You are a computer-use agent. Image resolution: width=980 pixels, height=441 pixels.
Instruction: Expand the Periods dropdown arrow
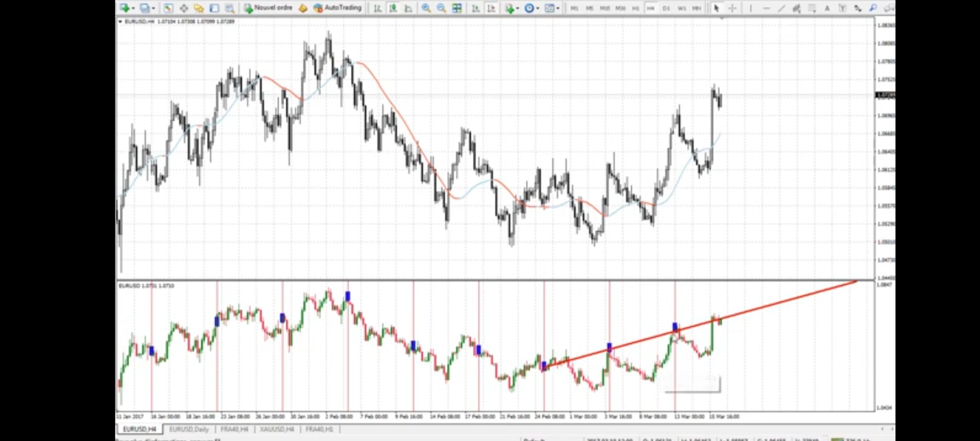(x=537, y=8)
